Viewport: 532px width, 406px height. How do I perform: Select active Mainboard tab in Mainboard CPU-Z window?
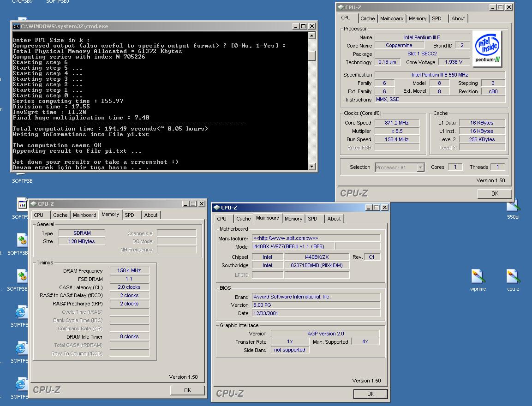coord(268,218)
